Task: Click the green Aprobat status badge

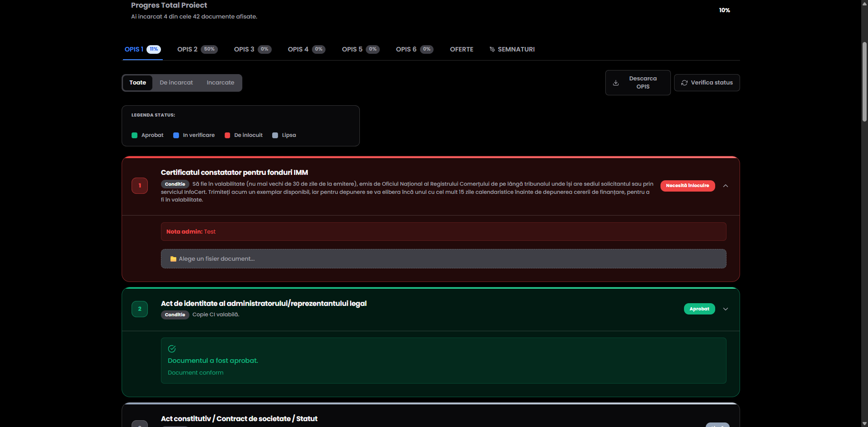Action: 699,309
